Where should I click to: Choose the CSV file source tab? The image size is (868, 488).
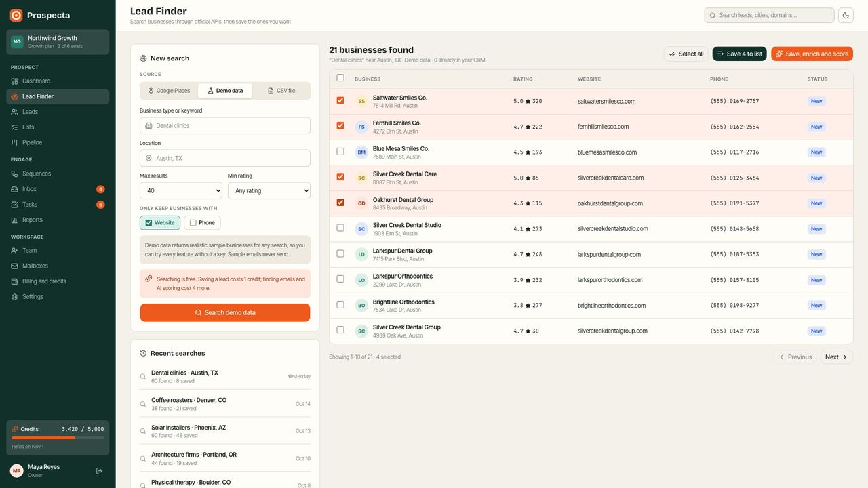pos(281,91)
